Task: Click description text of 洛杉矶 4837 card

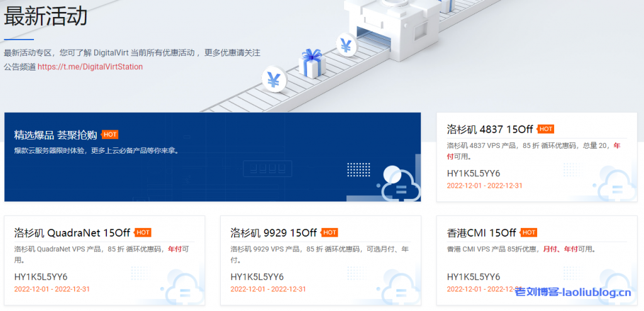Action: (x=533, y=151)
